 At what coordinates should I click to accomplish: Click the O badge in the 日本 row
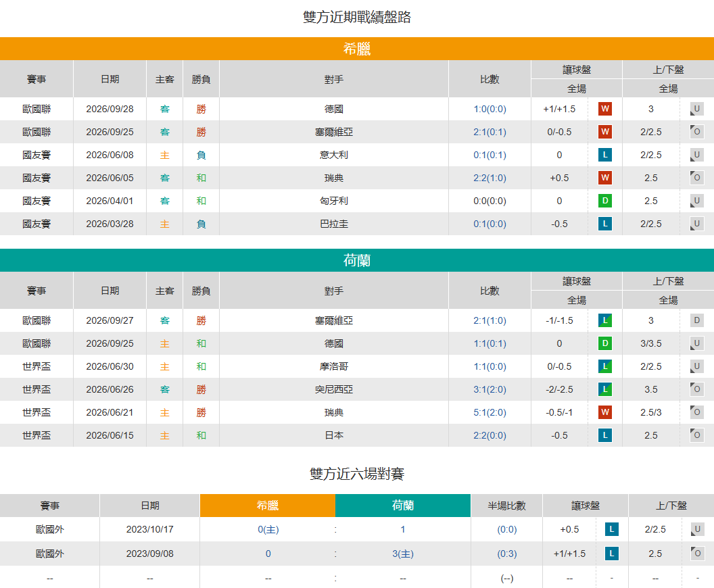point(696,435)
